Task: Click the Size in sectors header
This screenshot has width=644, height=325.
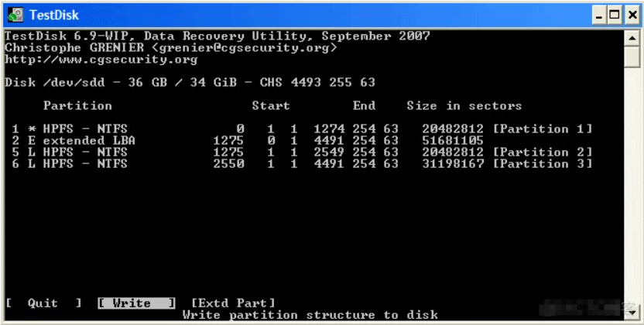Action: 464,106
